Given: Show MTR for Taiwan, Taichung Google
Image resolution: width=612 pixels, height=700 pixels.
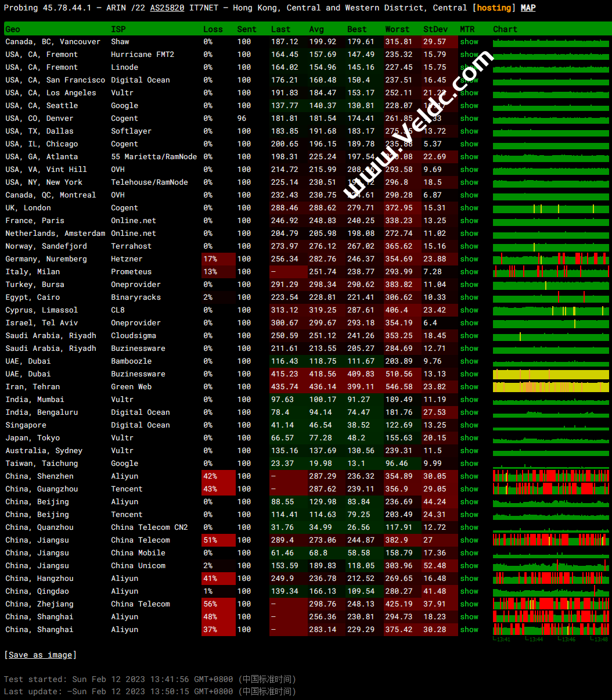Looking at the screenshot, I should 469,464.
